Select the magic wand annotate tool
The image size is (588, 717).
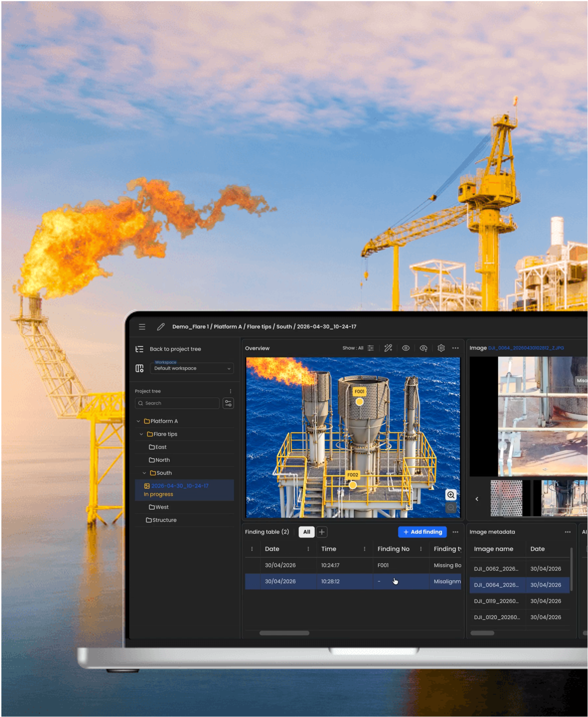388,348
